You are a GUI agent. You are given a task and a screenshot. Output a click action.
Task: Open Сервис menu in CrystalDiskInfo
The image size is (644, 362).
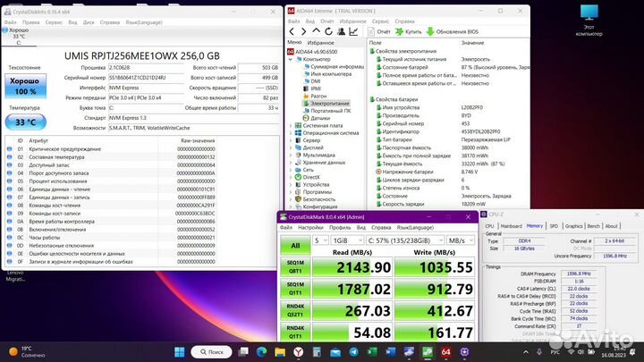coord(54,22)
